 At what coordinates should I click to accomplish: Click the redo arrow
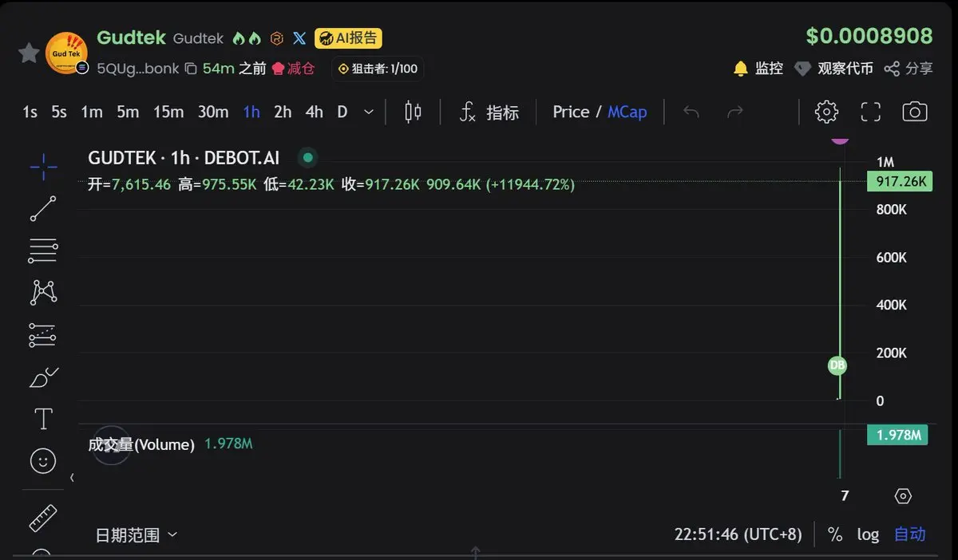tap(735, 112)
